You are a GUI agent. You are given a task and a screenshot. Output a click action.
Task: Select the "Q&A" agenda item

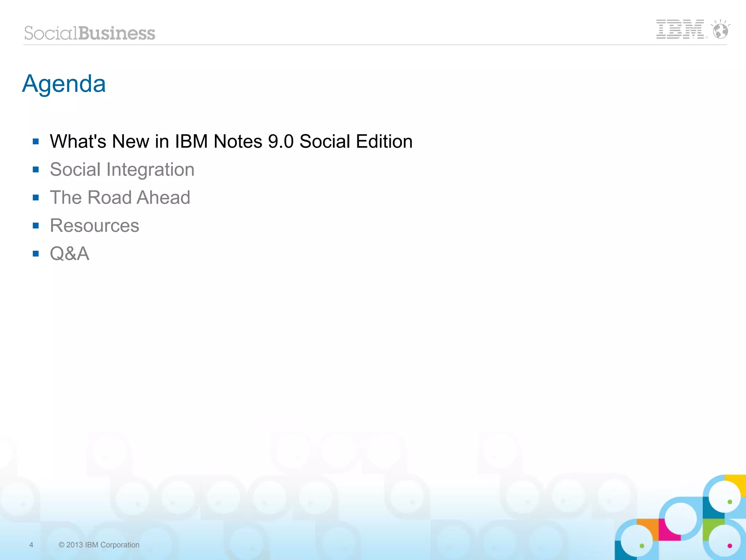[x=70, y=254]
